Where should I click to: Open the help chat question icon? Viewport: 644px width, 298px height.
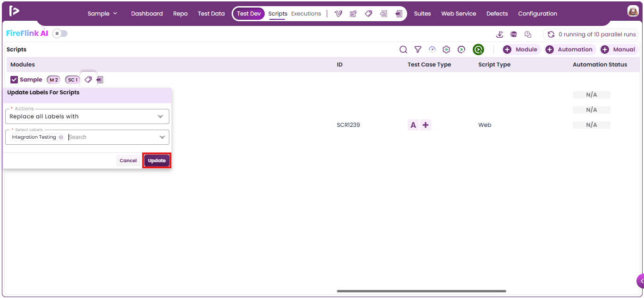[x=528, y=34]
